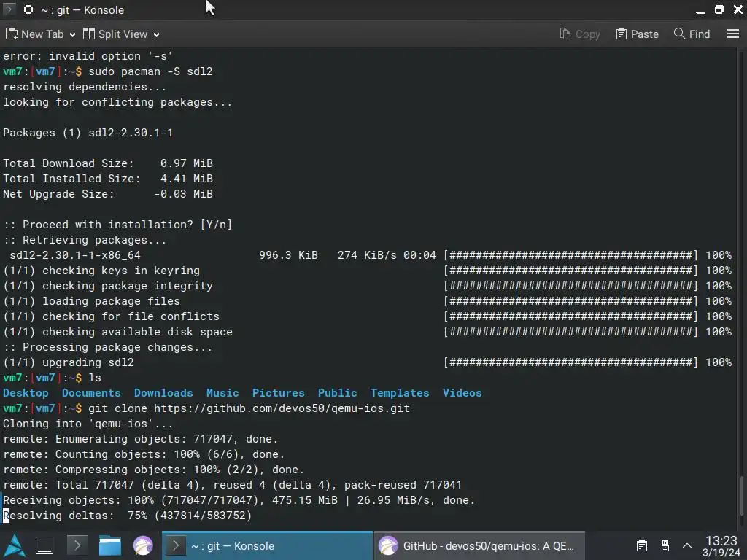Click the show desktop taskbar icon

tap(44, 545)
